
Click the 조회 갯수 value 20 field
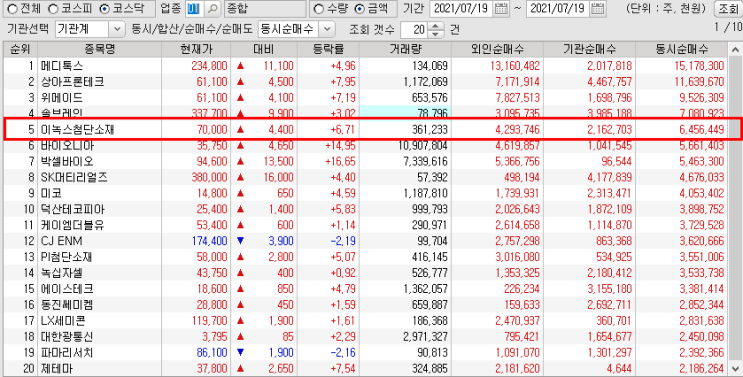coord(415,30)
